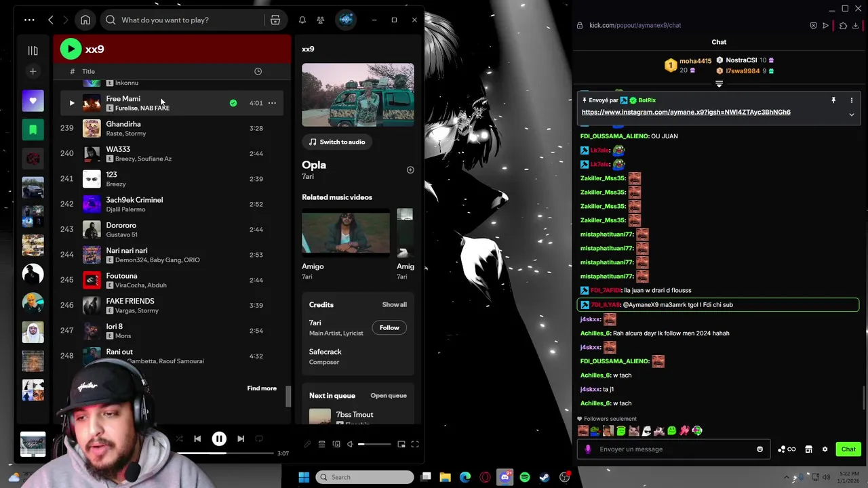Open browser extensions puzzle icon
Image resolution: width=868 pixels, height=488 pixels.
[x=843, y=26]
